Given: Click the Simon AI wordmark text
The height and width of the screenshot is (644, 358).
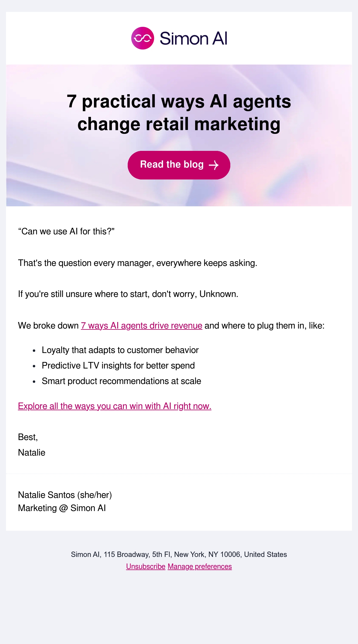Looking at the screenshot, I should point(194,38).
